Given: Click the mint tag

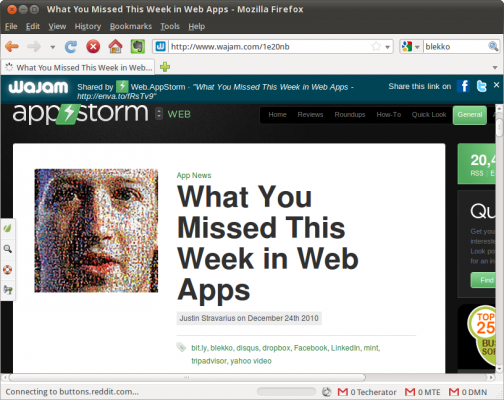Looking at the screenshot, I should tap(371, 348).
